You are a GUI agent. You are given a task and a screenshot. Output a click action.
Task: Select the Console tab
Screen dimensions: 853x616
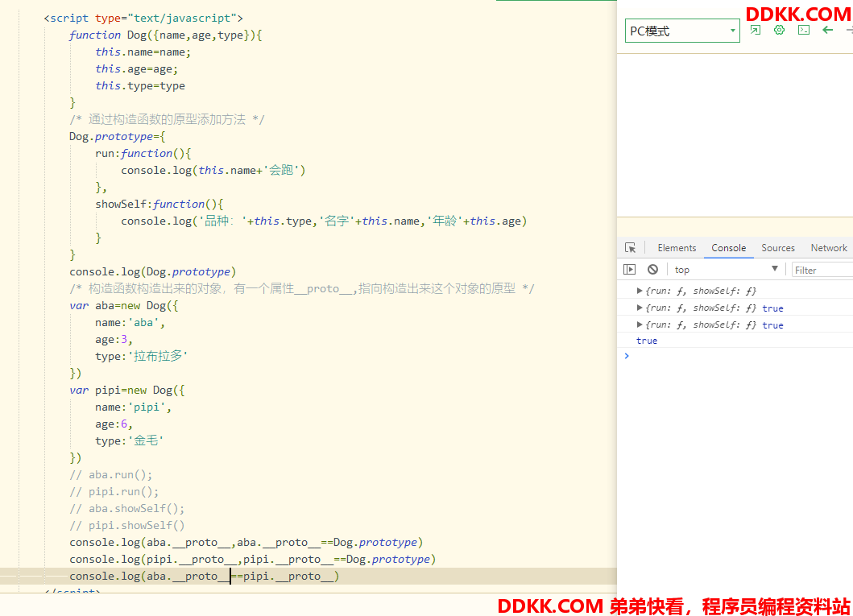pos(728,248)
